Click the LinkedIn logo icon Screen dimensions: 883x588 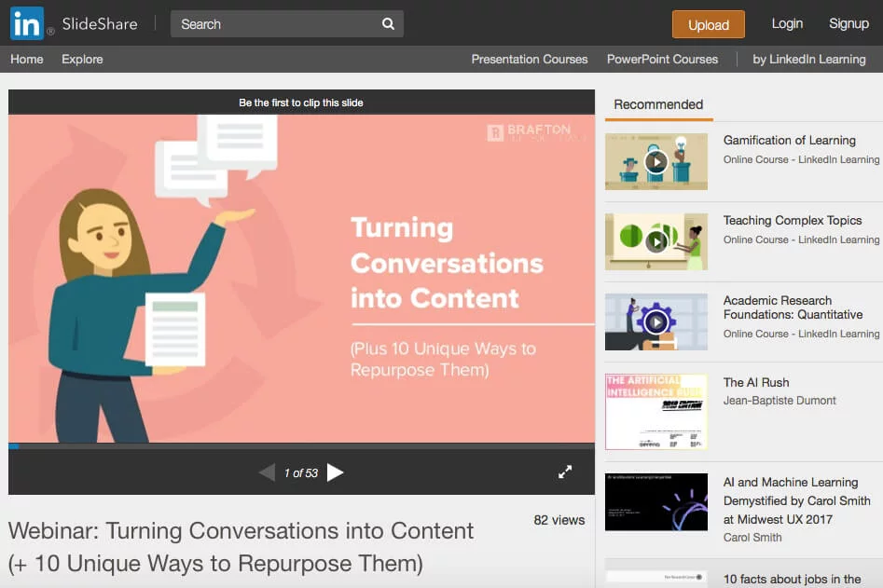[x=27, y=23]
